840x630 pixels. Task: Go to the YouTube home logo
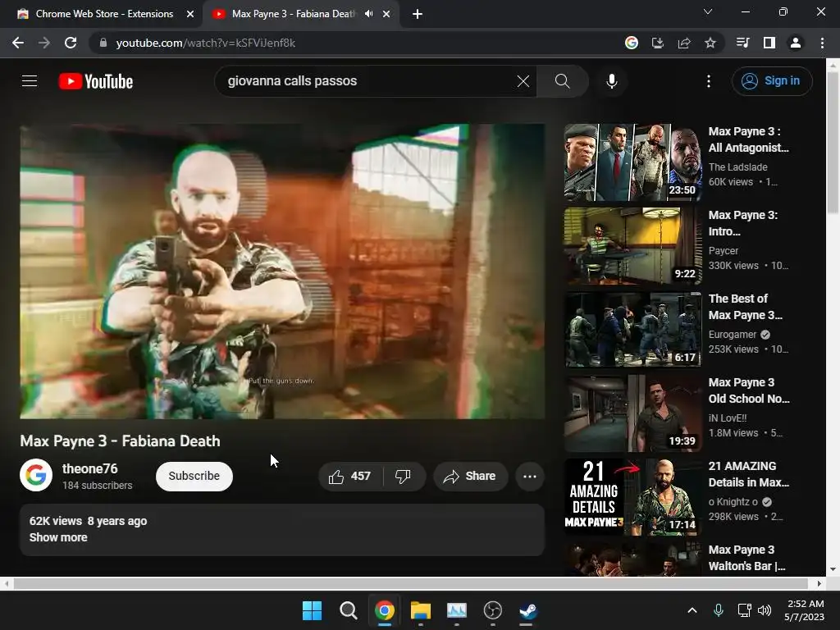(x=96, y=81)
